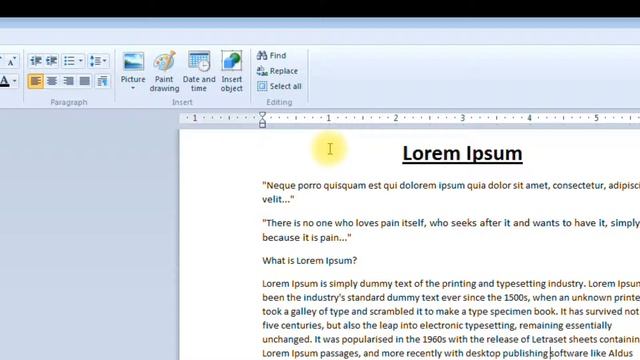Decrease the paragraph indent
This screenshot has width=640, height=360.
[36, 61]
